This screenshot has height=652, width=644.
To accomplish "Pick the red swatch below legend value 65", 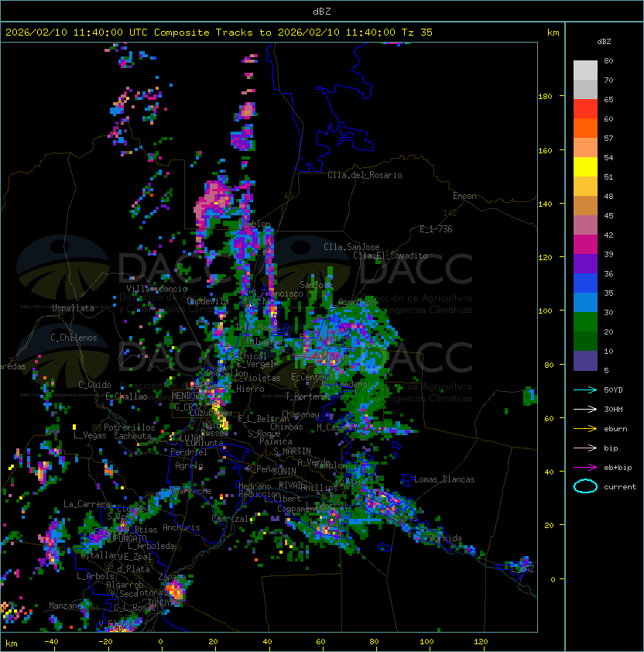I will (x=585, y=109).
